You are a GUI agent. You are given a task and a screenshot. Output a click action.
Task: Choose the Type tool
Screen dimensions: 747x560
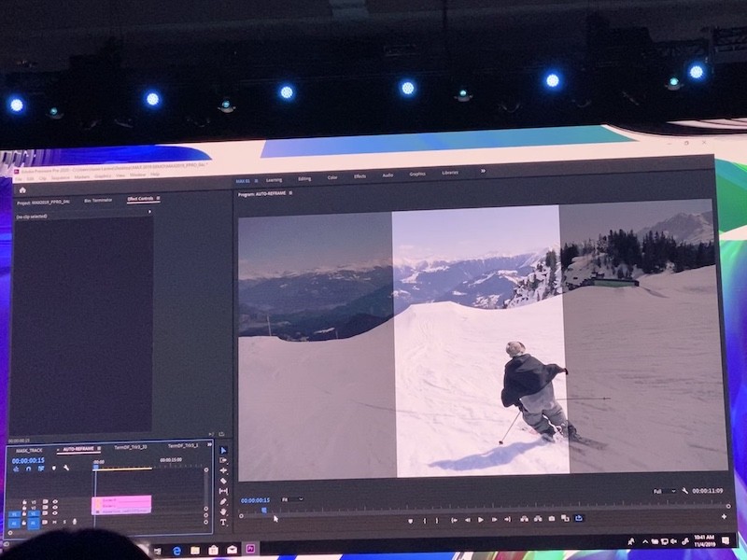[x=223, y=522]
